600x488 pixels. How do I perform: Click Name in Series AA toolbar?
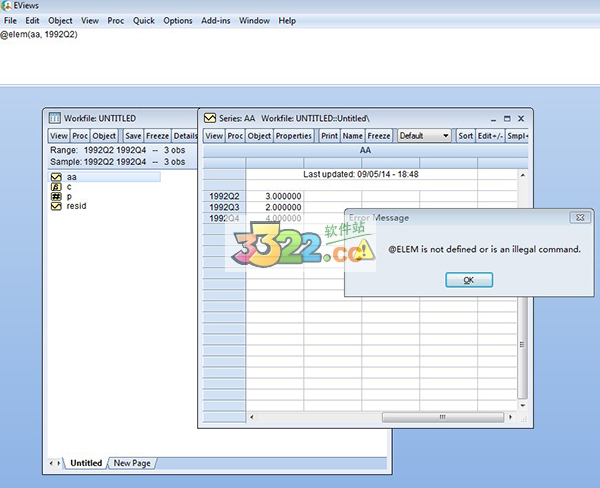point(352,136)
